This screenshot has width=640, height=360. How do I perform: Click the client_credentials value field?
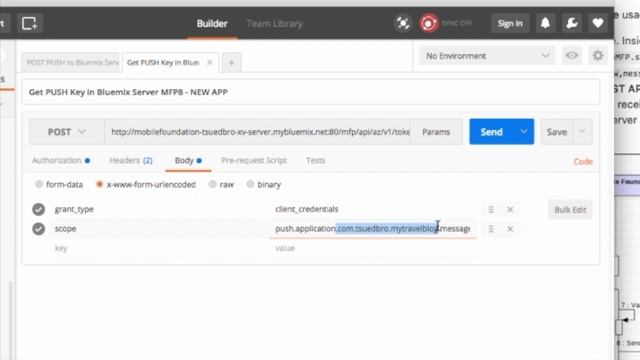coord(373,209)
